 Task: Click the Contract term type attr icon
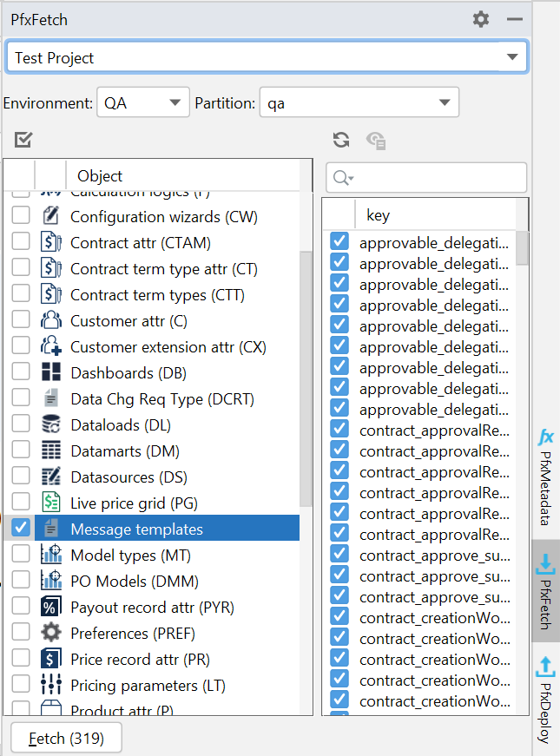pyautogui.click(x=50, y=268)
